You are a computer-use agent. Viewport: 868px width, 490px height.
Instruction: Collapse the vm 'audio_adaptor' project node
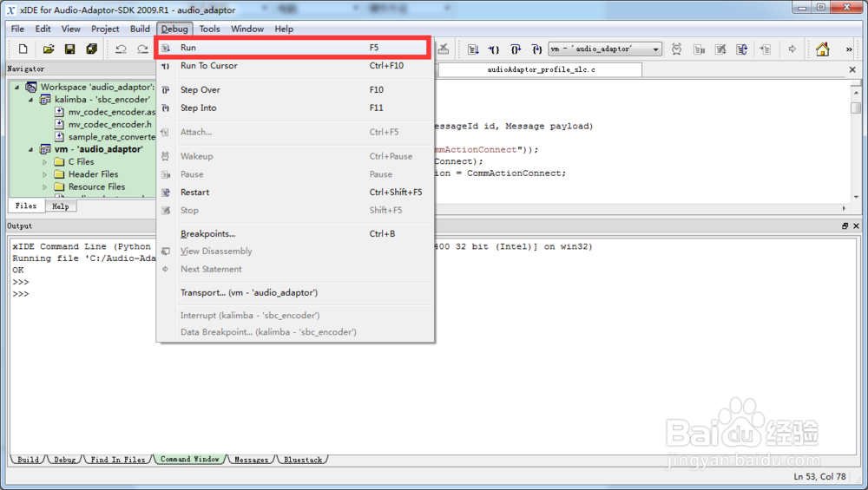30,150
